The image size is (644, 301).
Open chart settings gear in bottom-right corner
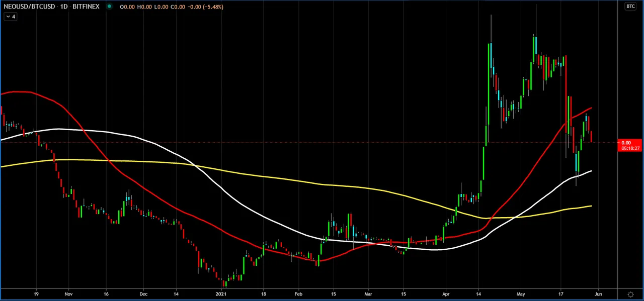[x=631, y=294]
